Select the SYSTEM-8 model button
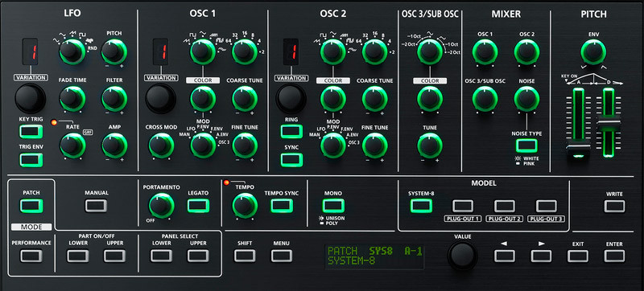 421,205
